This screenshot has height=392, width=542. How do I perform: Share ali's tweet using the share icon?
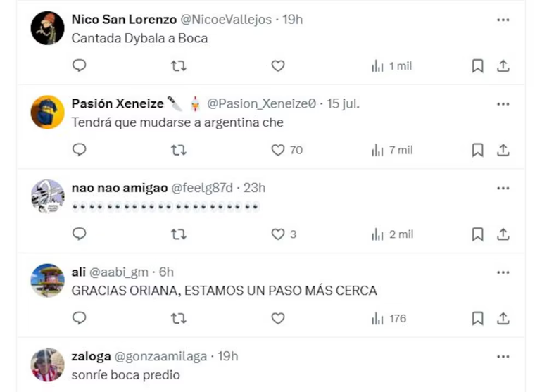click(x=503, y=319)
